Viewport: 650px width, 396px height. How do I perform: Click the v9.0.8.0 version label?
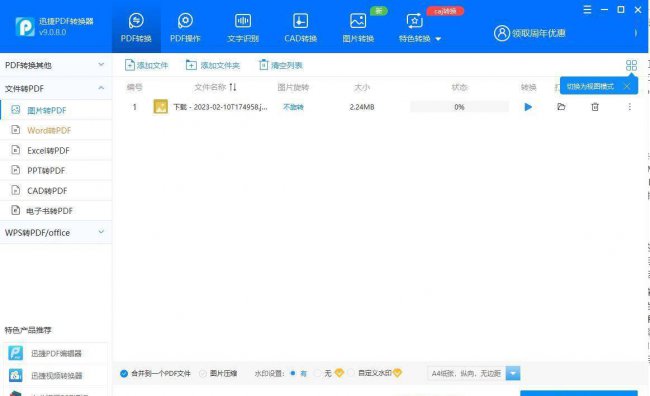[x=53, y=32]
